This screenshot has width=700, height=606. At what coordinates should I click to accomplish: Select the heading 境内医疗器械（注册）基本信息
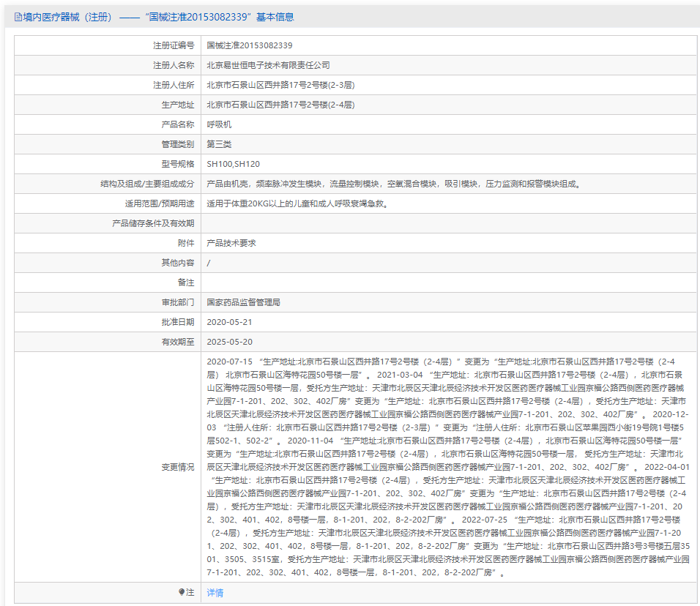154,17
